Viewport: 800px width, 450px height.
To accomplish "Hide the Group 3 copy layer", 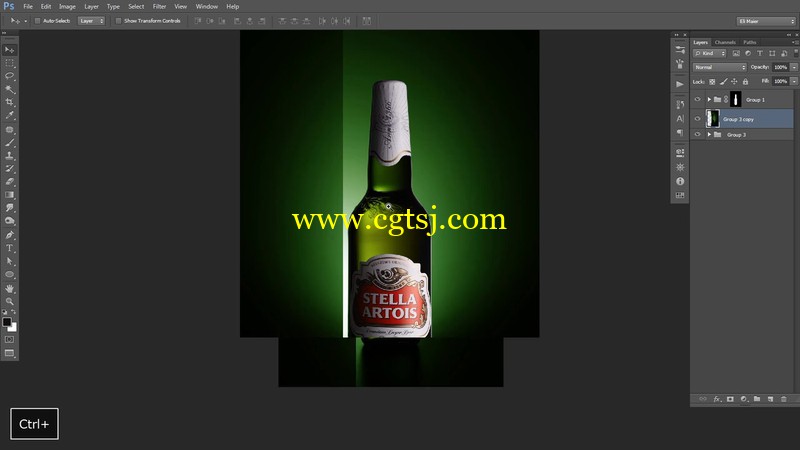I will click(x=697, y=119).
